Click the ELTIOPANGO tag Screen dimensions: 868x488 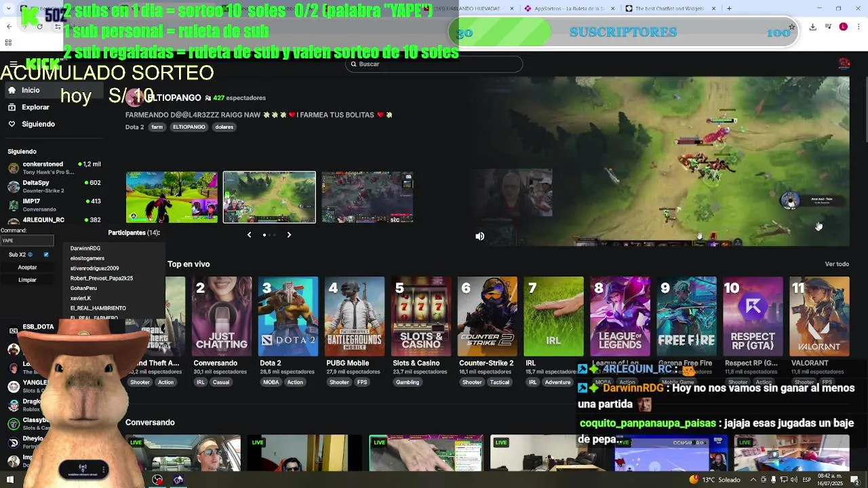(189, 127)
